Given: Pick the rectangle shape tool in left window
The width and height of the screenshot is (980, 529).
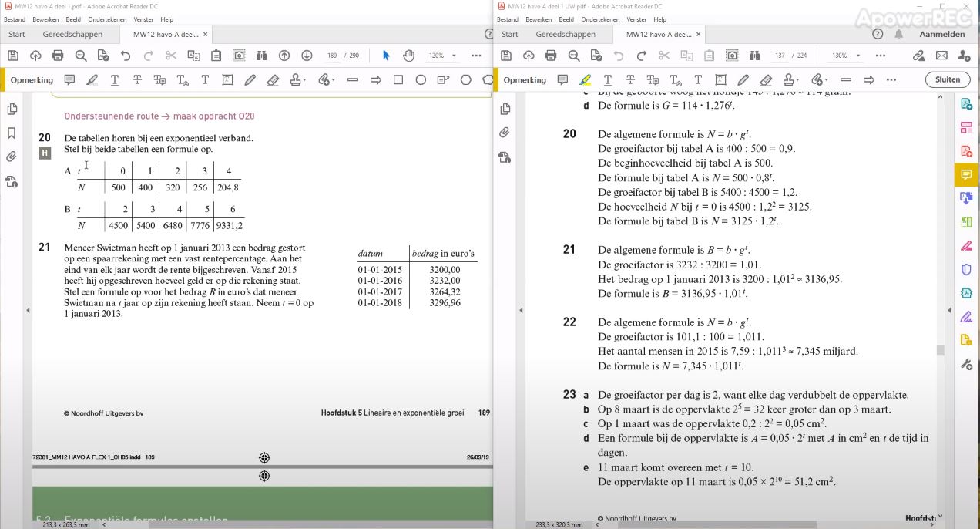Looking at the screenshot, I should (398, 79).
